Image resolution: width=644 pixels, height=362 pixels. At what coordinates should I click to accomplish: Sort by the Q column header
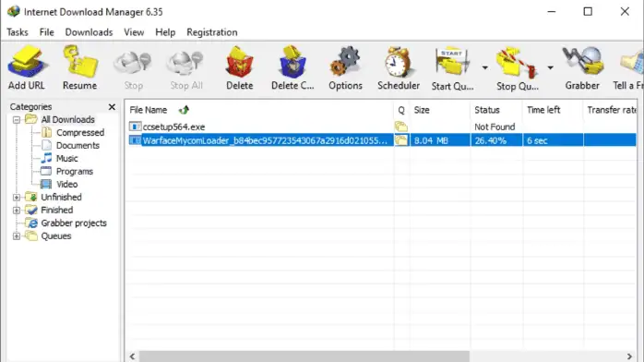(401, 110)
